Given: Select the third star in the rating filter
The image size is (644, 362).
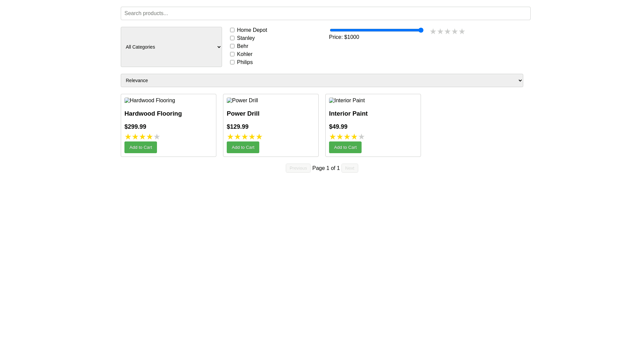Looking at the screenshot, I should (447, 31).
